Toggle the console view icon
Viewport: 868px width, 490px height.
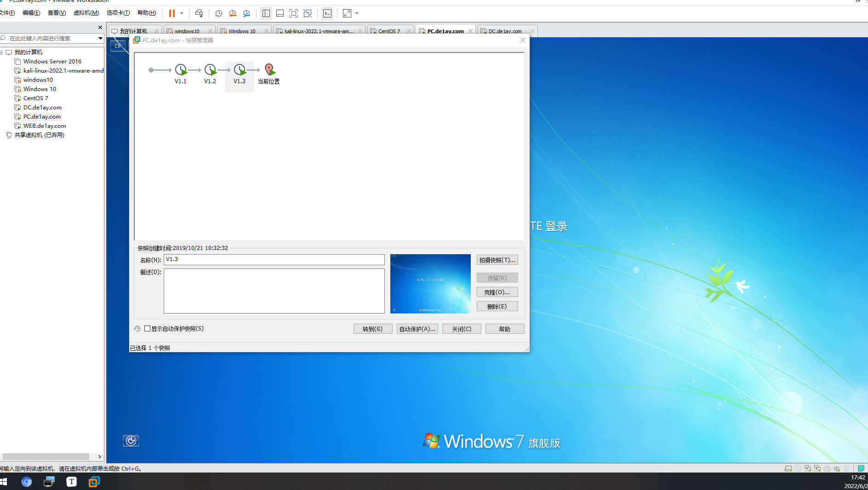click(x=327, y=13)
